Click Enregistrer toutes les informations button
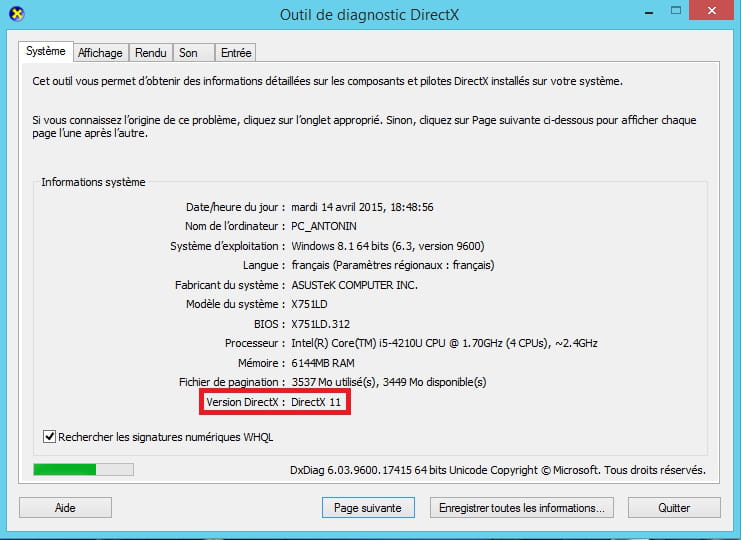The image size is (741, 540). coord(522,507)
